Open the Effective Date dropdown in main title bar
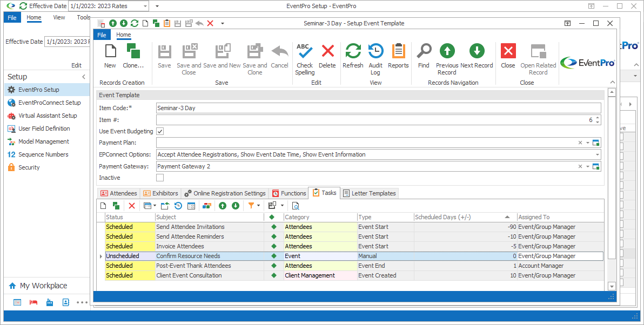 pos(145,6)
